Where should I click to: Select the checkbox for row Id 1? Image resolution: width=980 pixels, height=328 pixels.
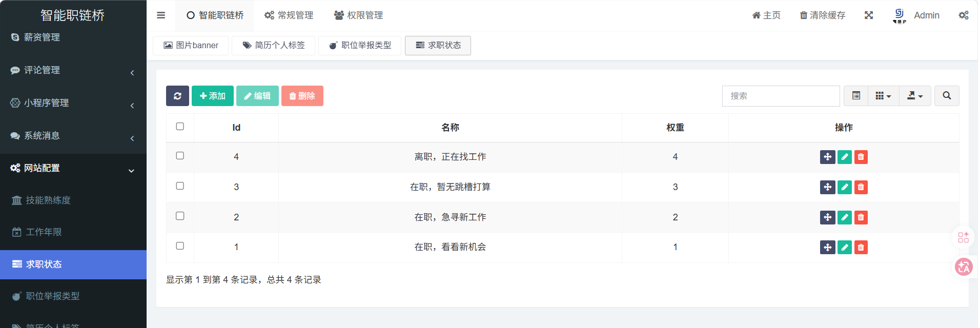click(x=180, y=246)
